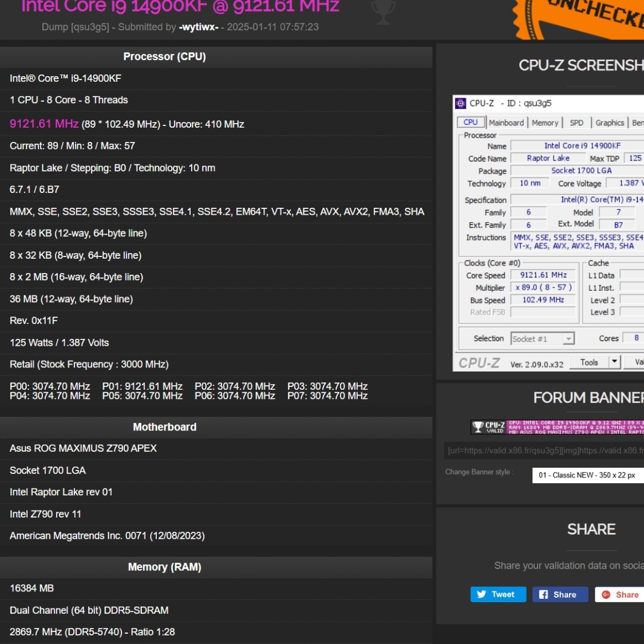Viewport: 644px width, 644px height.
Task: Click the trophy icon beside the title
Action: pyautogui.click(x=383, y=11)
